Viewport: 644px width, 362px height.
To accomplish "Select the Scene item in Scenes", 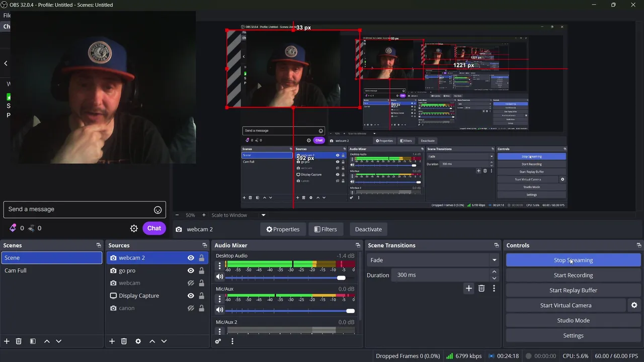I will 51,258.
